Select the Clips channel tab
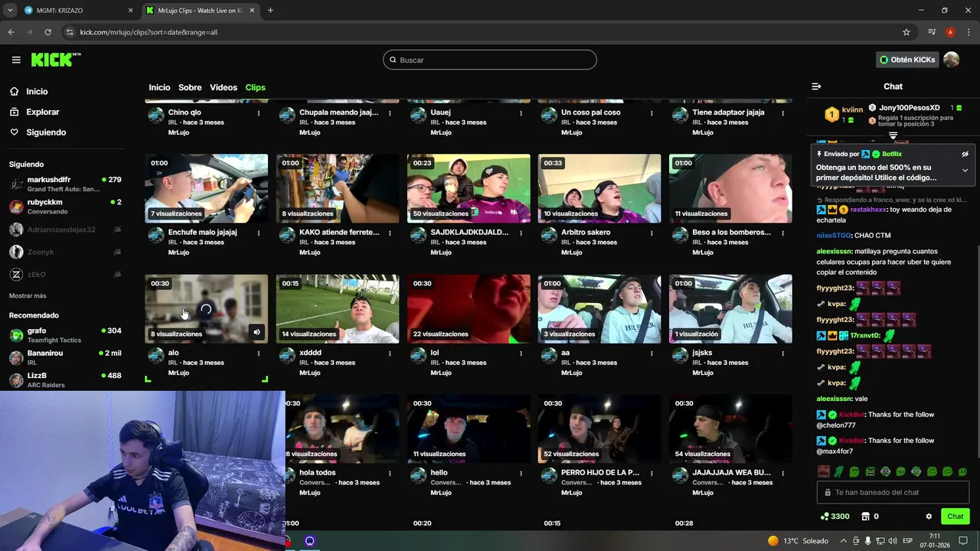This screenshot has width=980, height=551. pos(255,87)
